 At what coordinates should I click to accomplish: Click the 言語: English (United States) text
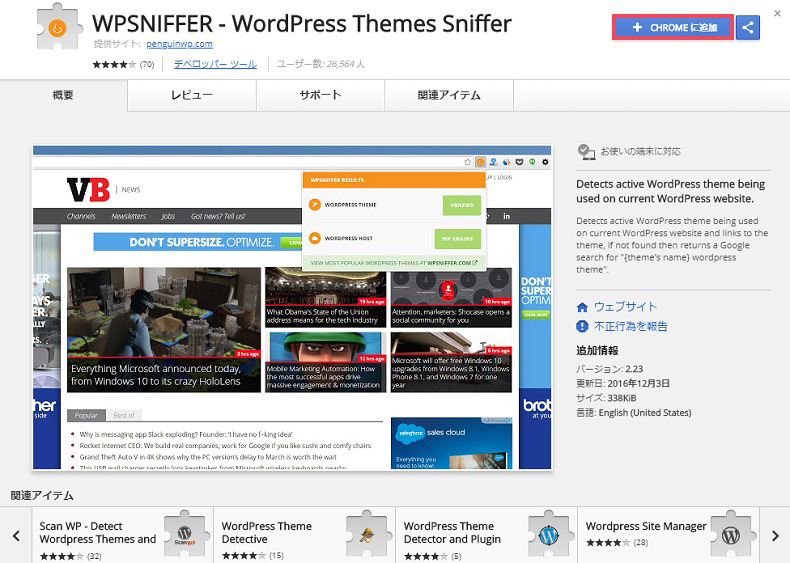point(634,413)
